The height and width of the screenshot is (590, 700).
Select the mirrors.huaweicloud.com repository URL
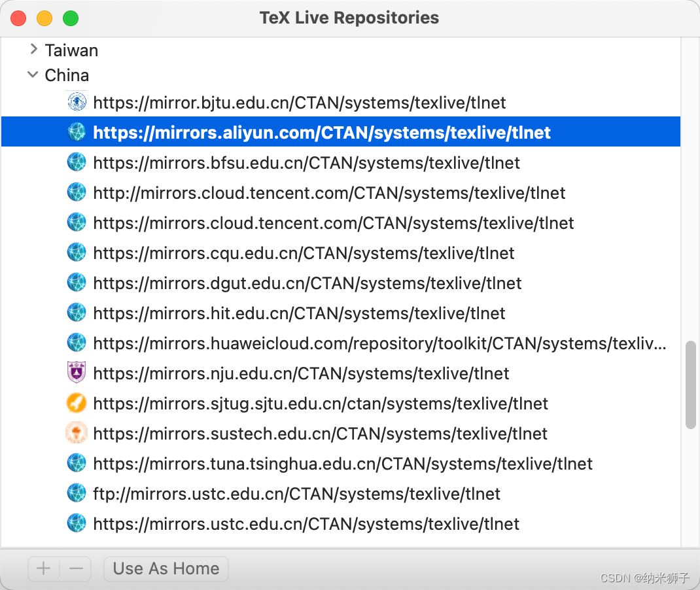(x=379, y=343)
